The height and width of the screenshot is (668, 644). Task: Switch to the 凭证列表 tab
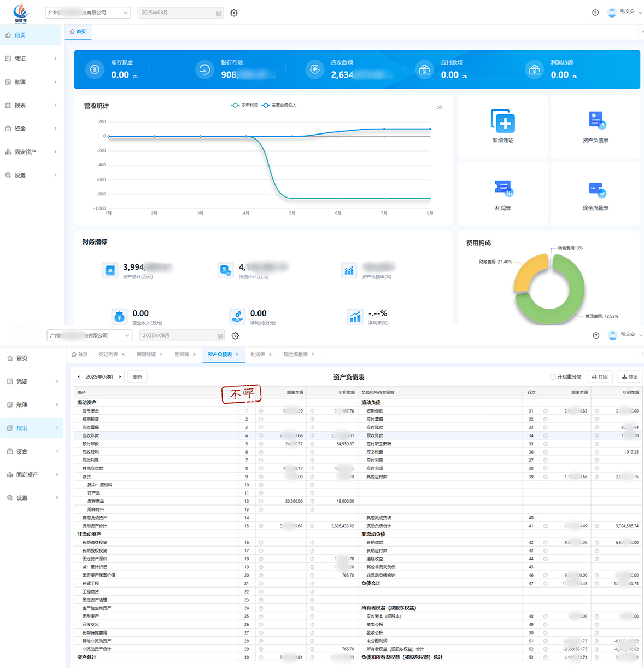[x=108, y=355]
